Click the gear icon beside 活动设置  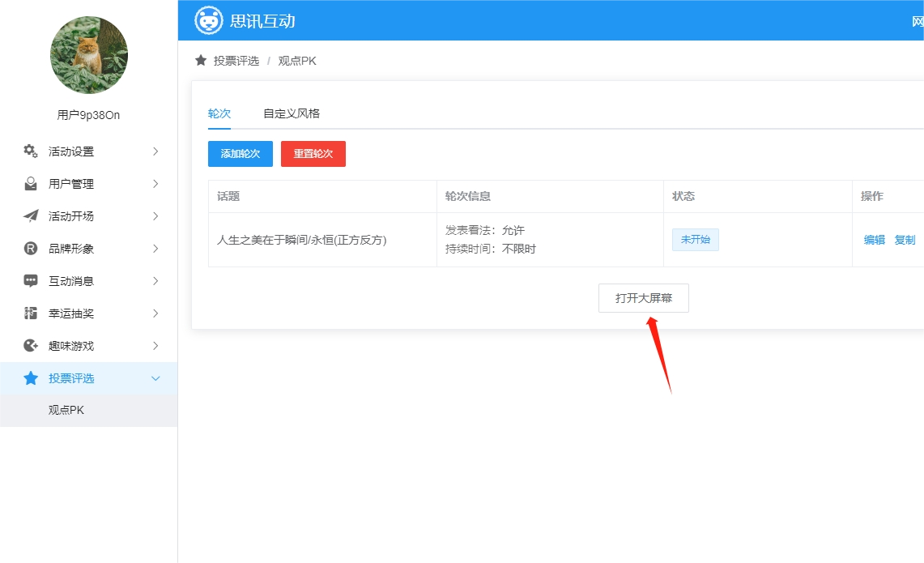coord(31,151)
